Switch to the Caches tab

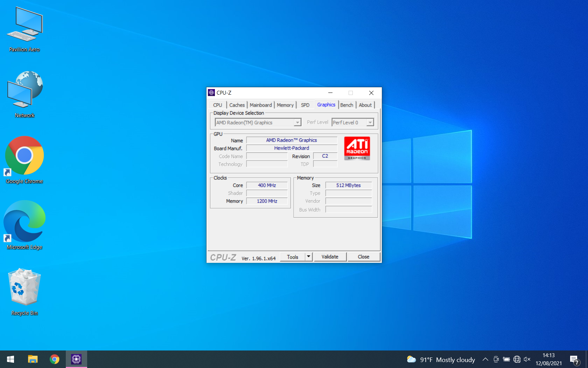click(237, 105)
